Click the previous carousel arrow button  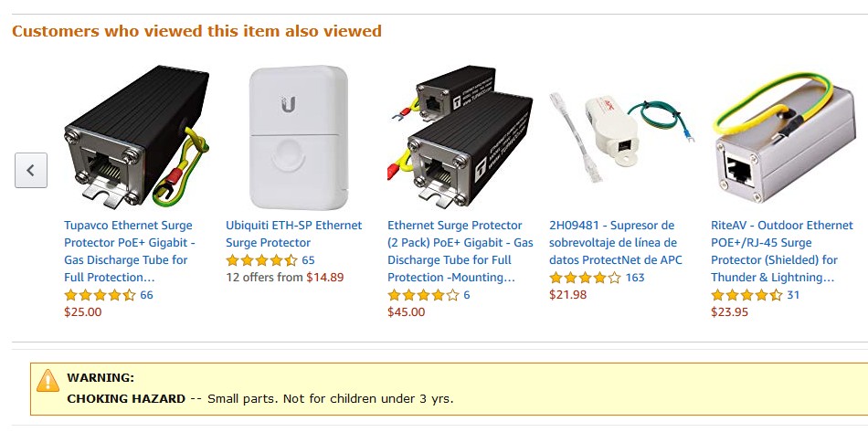click(x=31, y=171)
